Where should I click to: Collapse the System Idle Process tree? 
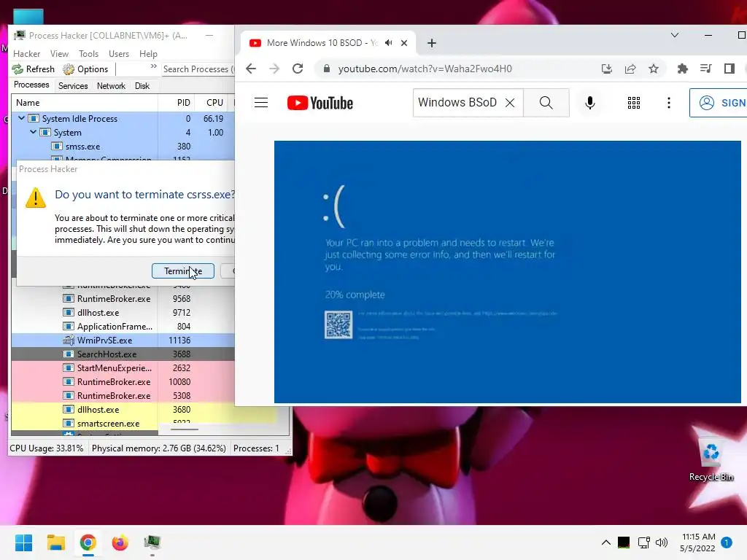tap(21, 118)
